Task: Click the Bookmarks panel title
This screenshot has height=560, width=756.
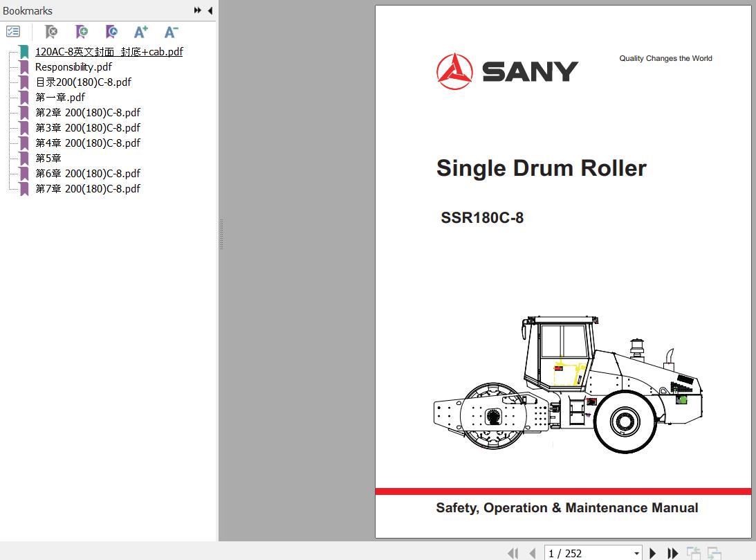Action: click(28, 10)
